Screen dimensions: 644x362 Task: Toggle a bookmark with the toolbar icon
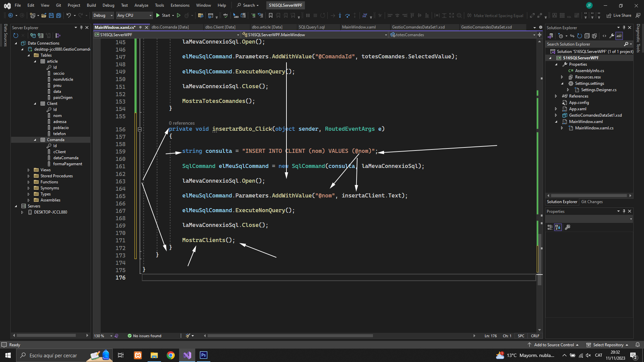click(x=270, y=15)
